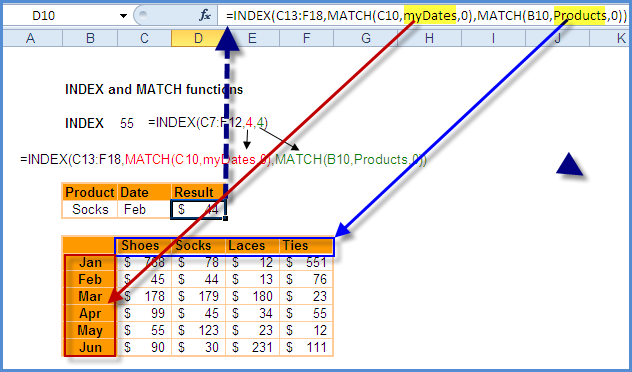Select column I header

click(x=493, y=38)
